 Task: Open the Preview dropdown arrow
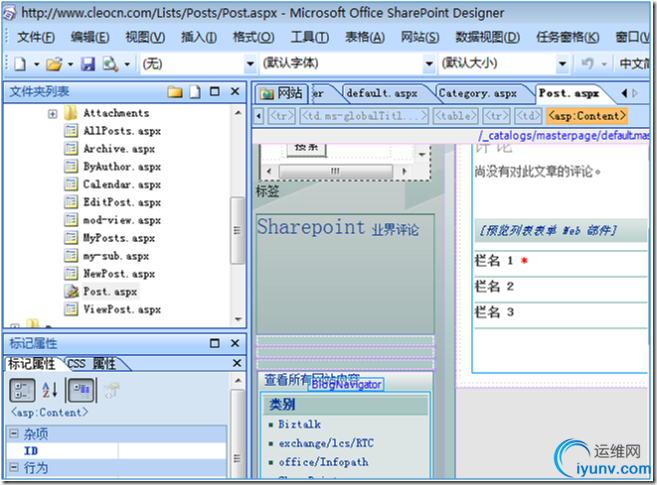pyautogui.click(x=127, y=64)
